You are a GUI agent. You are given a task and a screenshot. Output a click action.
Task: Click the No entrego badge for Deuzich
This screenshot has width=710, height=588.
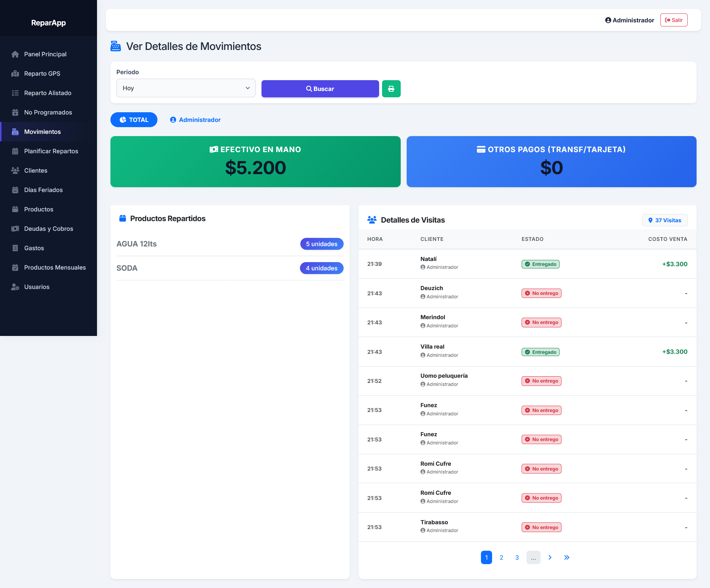click(541, 293)
